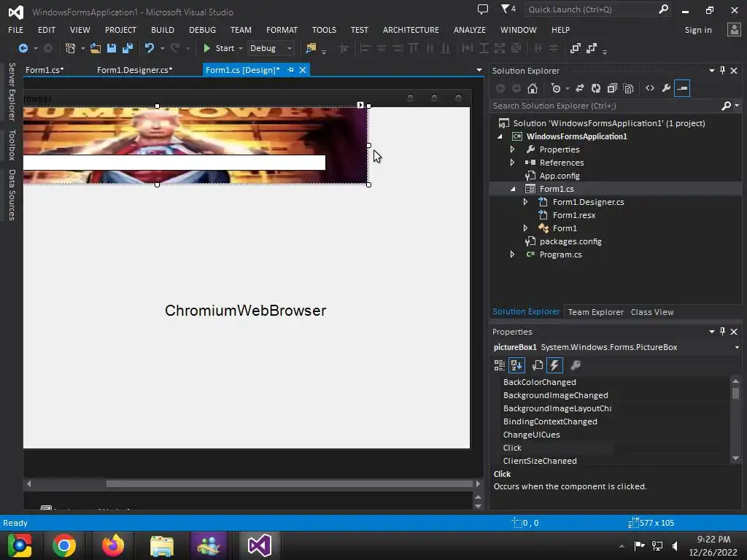Click the designer horizontal scrollbar thumb

click(x=289, y=484)
